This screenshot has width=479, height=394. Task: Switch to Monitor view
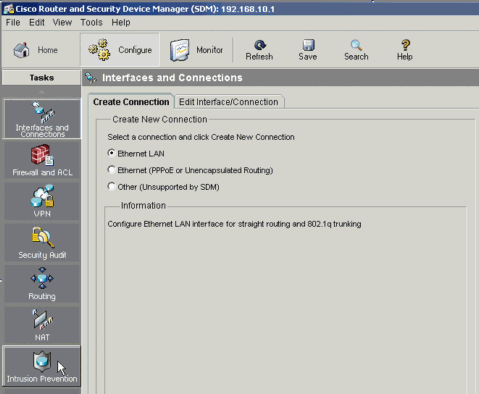[196, 50]
